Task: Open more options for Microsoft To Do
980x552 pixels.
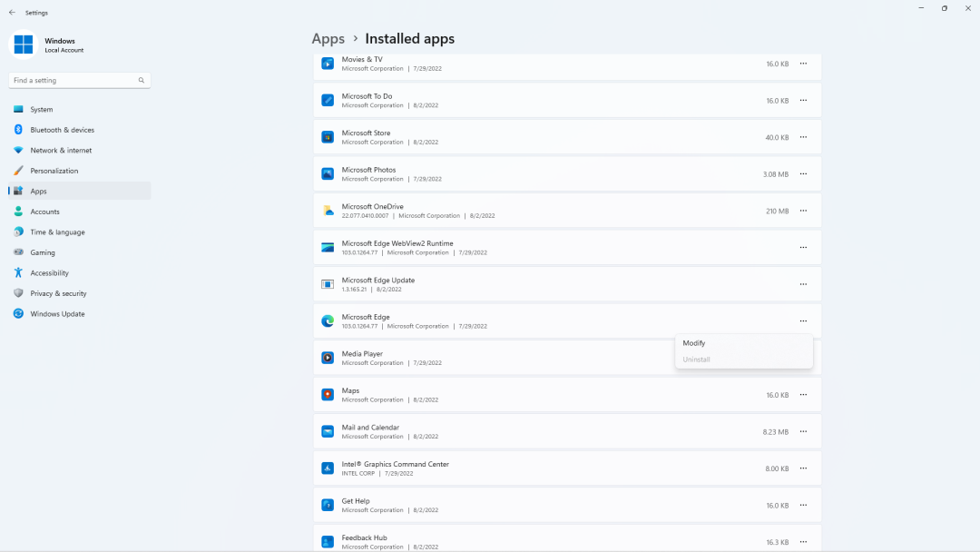Action: pyautogui.click(x=803, y=101)
